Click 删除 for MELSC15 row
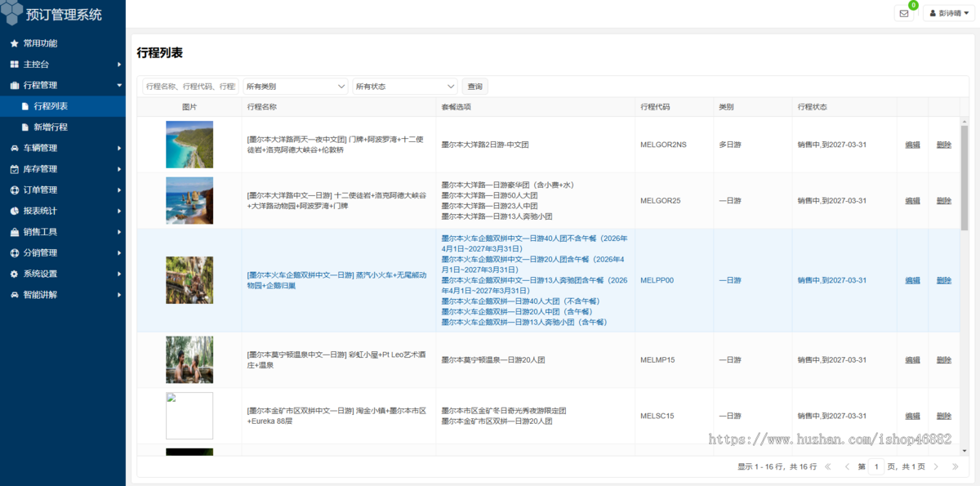 [944, 416]
